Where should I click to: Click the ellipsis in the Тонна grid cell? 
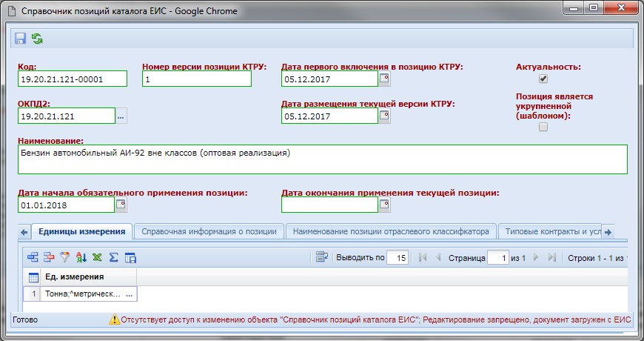(x=130, y=295)
